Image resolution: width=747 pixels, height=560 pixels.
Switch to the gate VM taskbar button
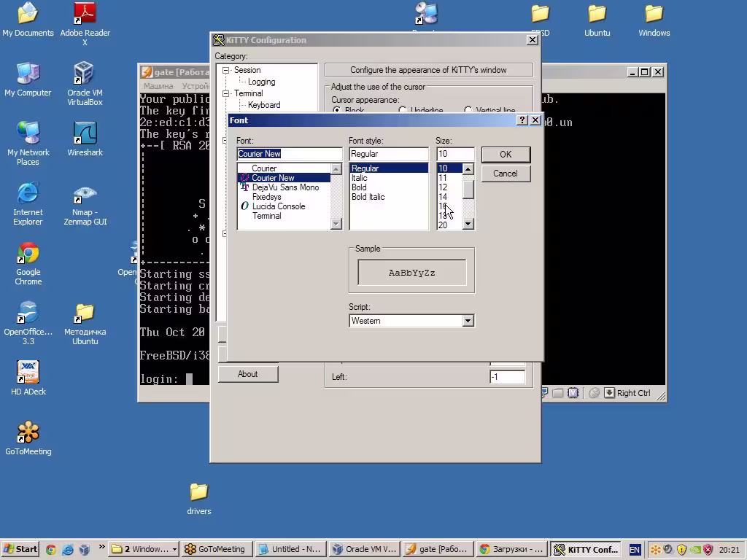[438, 550]
